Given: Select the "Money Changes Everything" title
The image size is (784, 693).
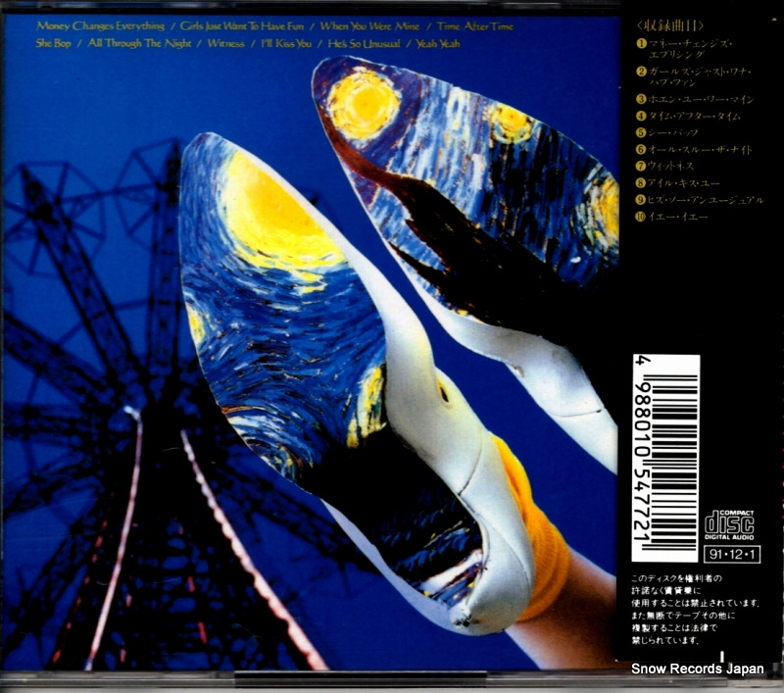Looking at the screenshot, I should tap(100, 25).
